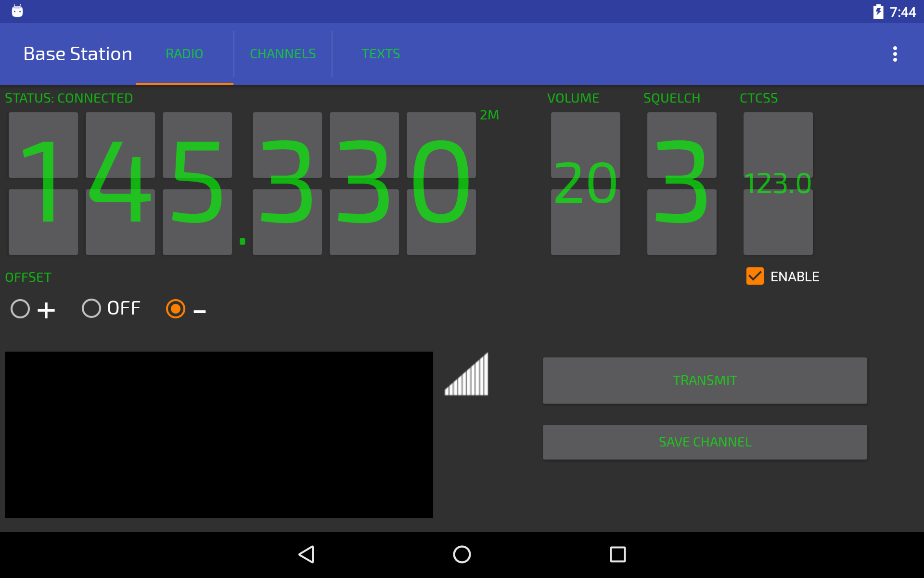The height and width of the screenshot is (578, 924).
Task: Enable the CTCSS tone checkbox
Action: (x=755, y=276)
